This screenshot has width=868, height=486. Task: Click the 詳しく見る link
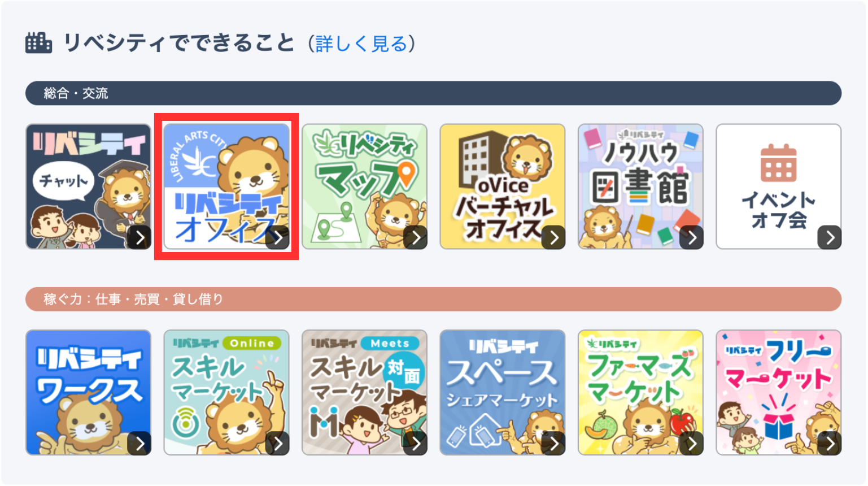click(361, 44)
